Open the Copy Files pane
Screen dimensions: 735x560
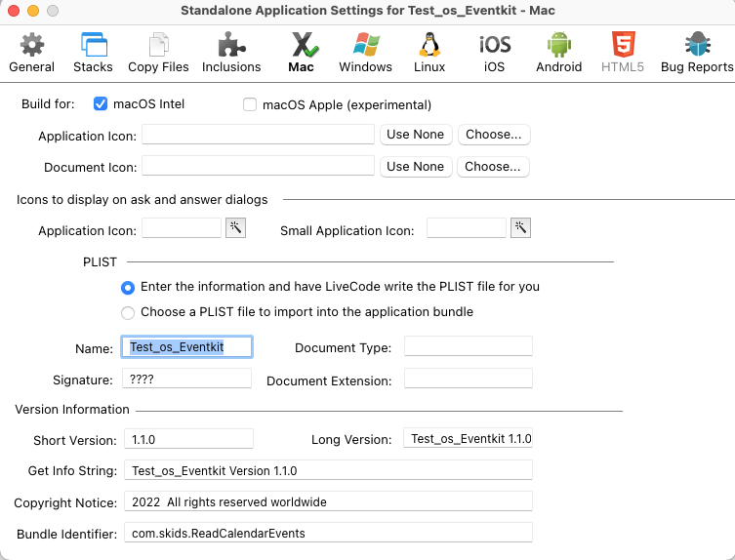tap(158, 52)
